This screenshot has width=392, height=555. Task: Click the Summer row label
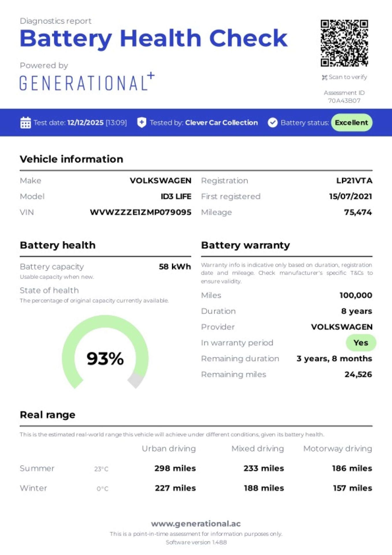point(37,468)
